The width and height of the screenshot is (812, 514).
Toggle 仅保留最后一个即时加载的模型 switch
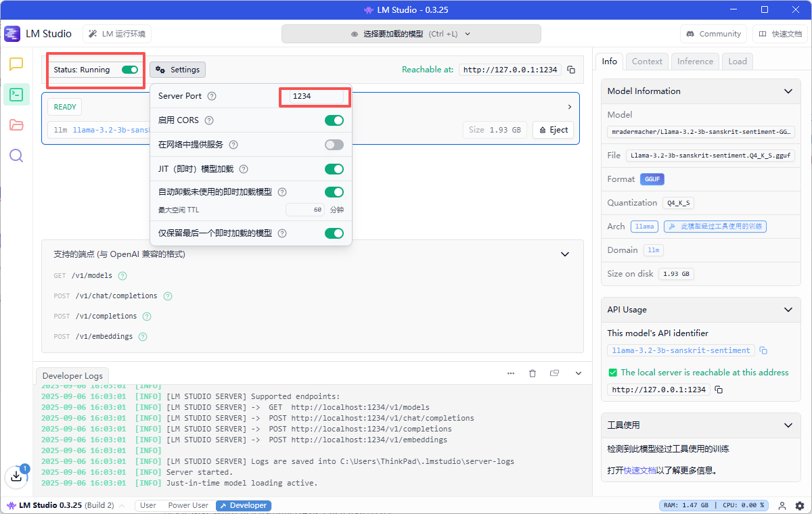point(334,233)
